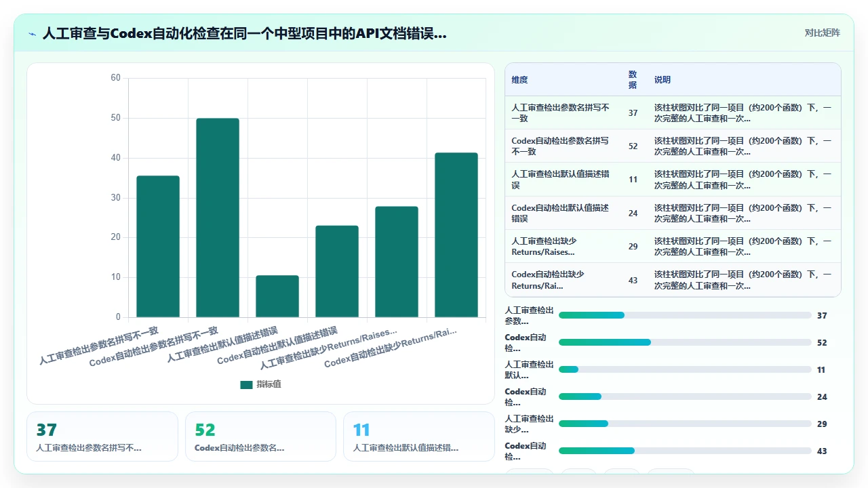The width and height of the screenshot is (868, 488).
Task: Select table row cell Codex自动检出缺少 Returns/Rai...
Action: (x=562, y=280)
